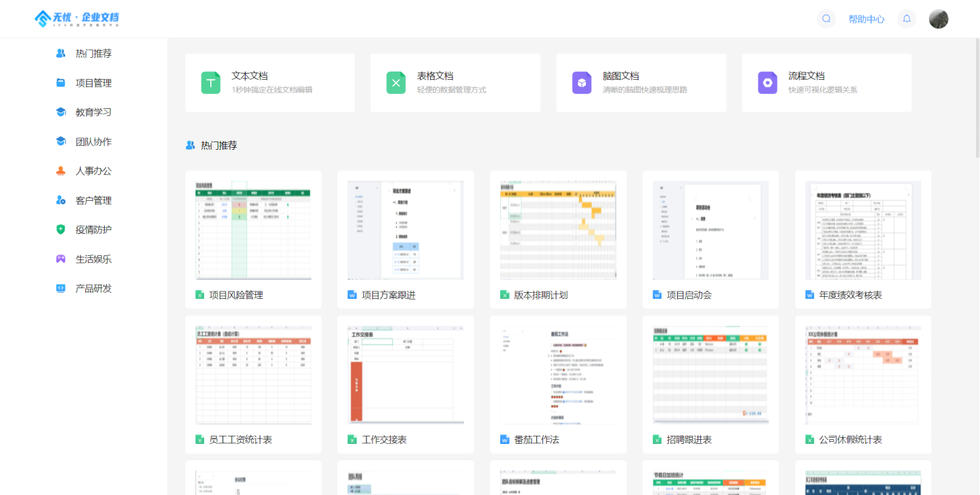Click the 公司休假统计表 title text
The image size is (980, 495).
(x=851, y=440)
